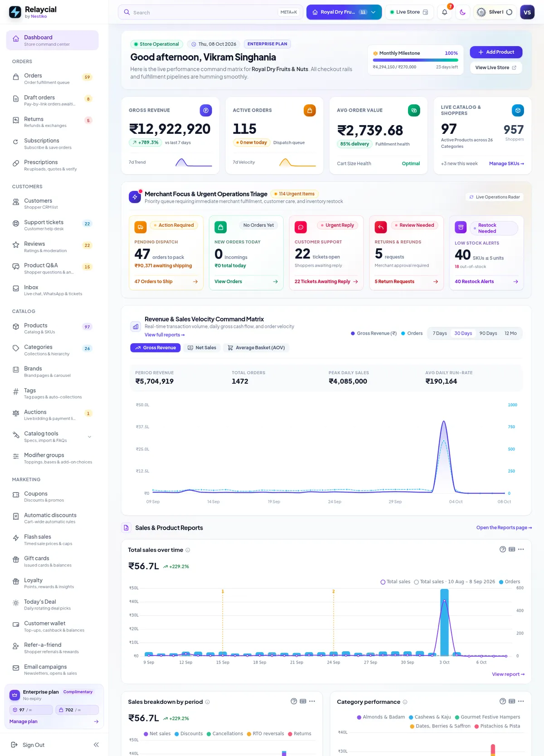Viewport: 544px width, 756px height.
Task: Select the 7 Days range tab
Action: [x=440, y=333]
